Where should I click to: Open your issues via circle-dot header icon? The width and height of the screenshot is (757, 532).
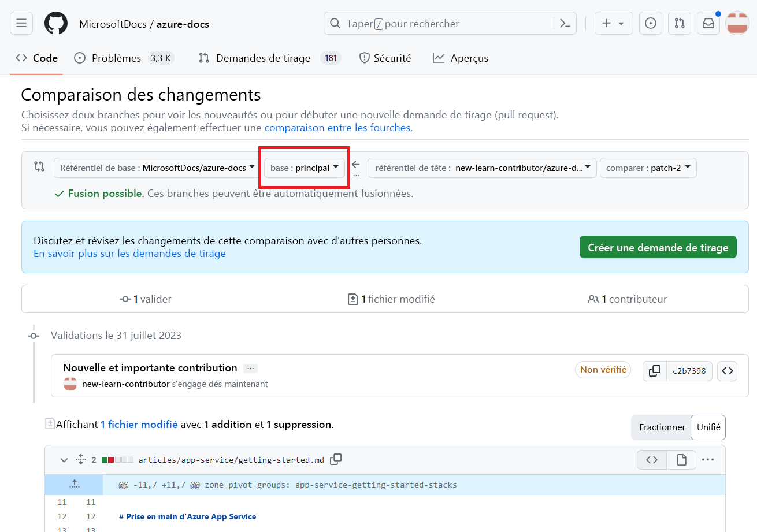pyautogui.click(x=651, y=23)
